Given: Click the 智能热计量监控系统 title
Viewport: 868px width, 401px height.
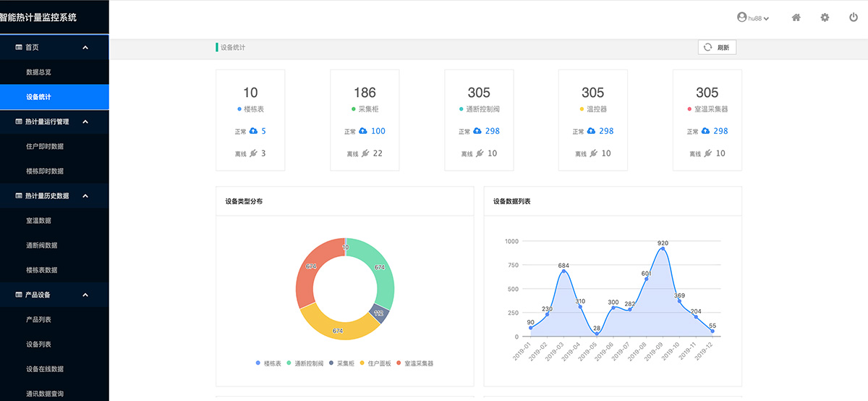Looking at the screenshot, I should coord(38,17).
